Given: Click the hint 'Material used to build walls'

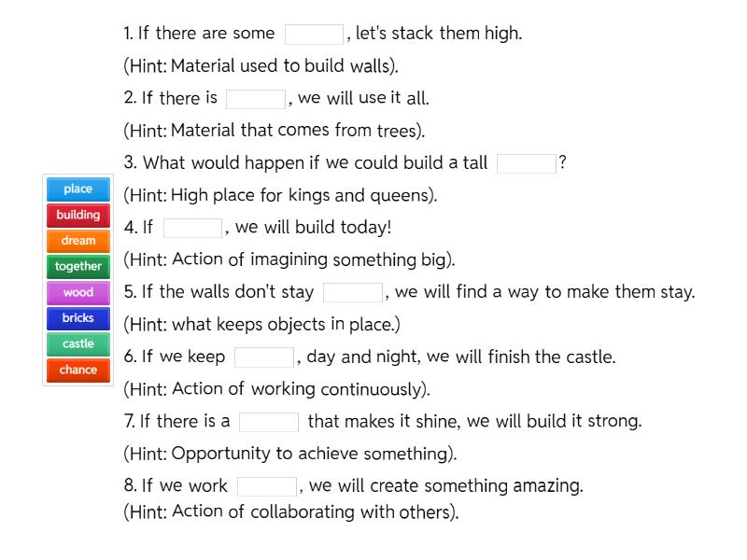Looking at the screenshot, I should coord(261,66).
